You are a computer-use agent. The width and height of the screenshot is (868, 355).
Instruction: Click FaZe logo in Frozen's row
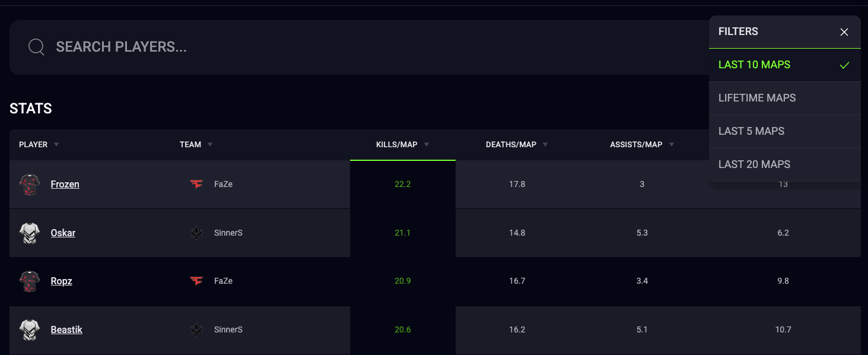click(196, 185)
